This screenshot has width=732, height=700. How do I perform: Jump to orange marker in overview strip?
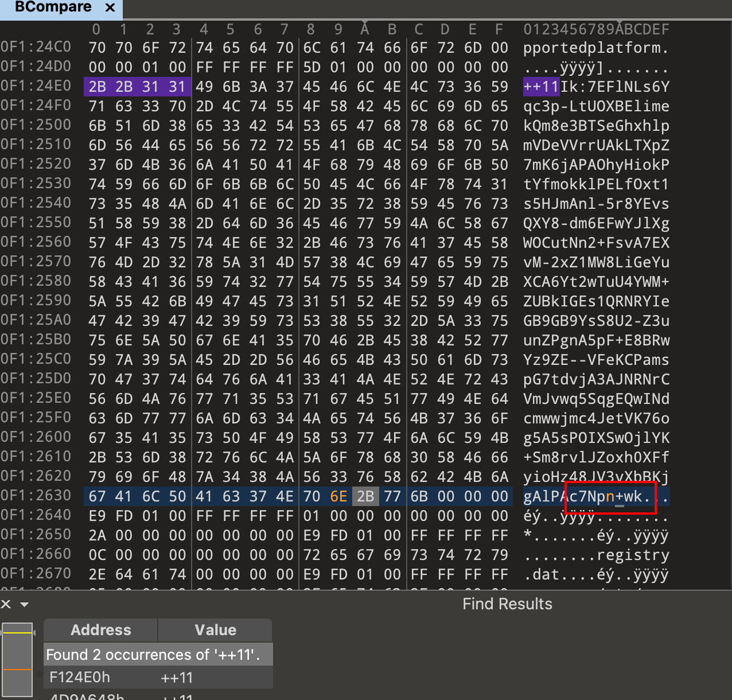17,670
